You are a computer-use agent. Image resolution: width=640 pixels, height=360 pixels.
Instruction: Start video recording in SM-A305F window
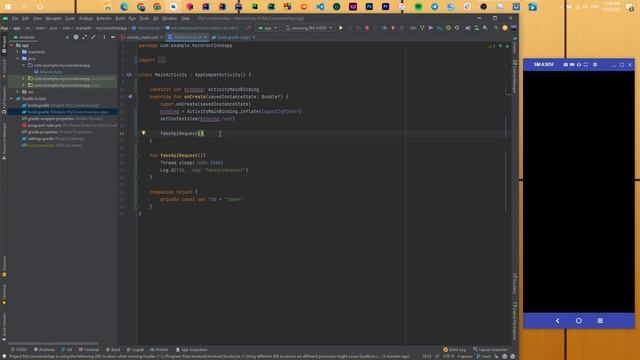(x=572, y=64)
